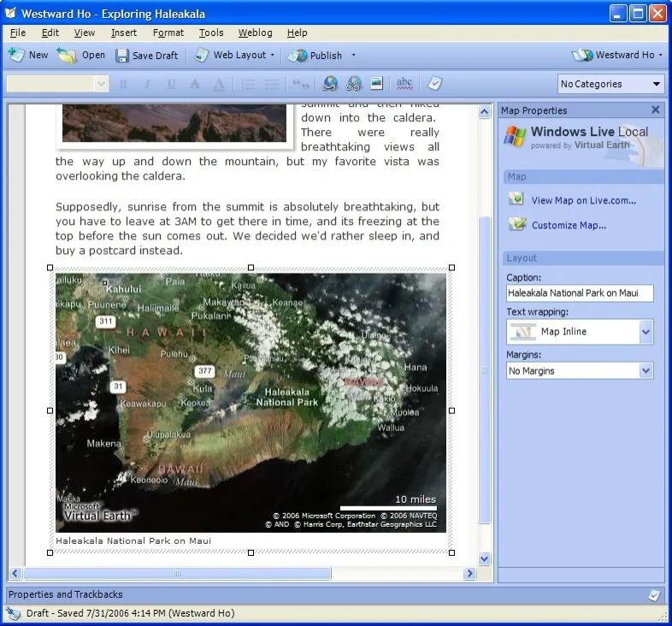
Task: Click the spell check abc icon
Action: pos(404,83)
